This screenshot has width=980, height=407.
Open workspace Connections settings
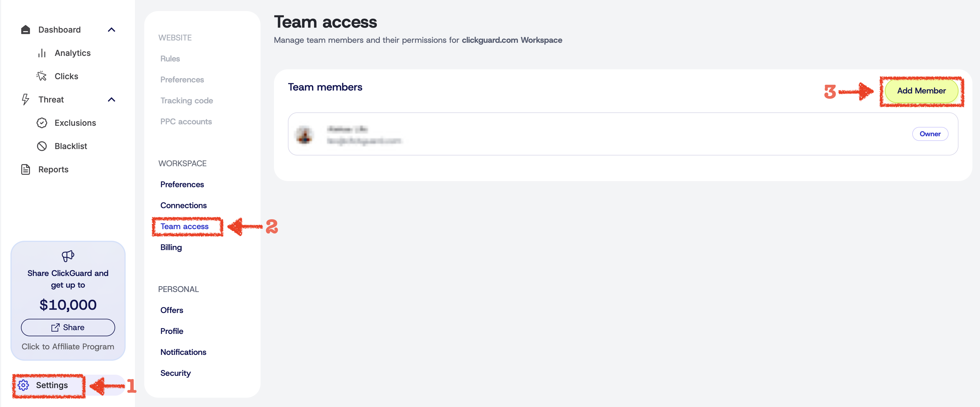183,206
